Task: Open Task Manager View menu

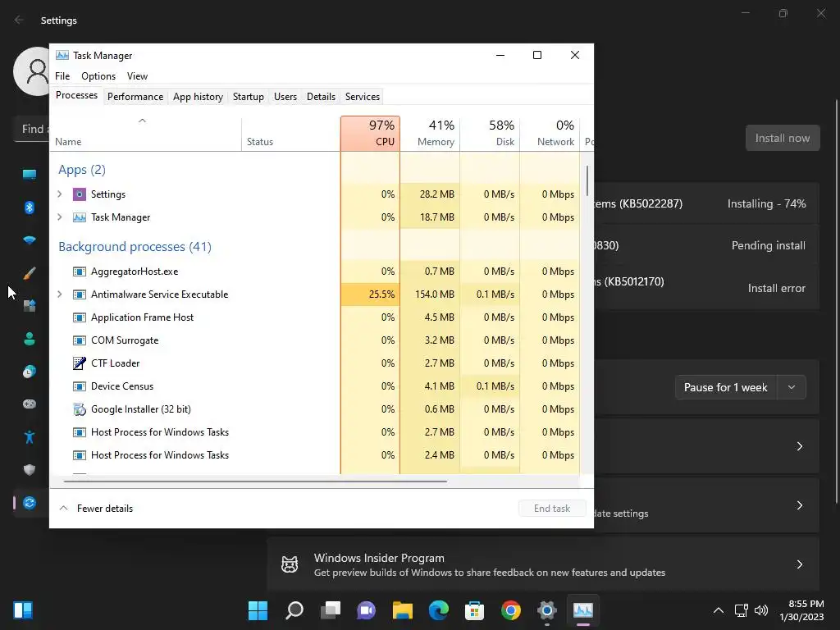Action: 137,76
